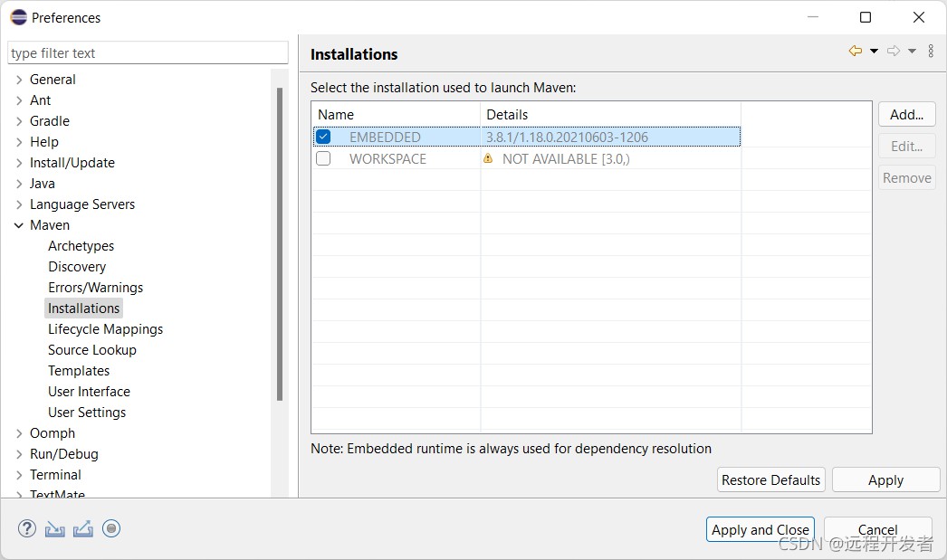Viewport: 947px width, 560px height.
Task: Select Oomph in the preference tree
Action: (x=53, y=433)
